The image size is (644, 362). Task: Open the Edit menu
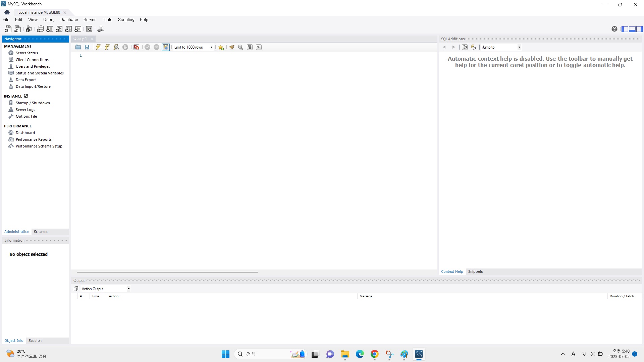pyautogui.click(x=19, y=20)
